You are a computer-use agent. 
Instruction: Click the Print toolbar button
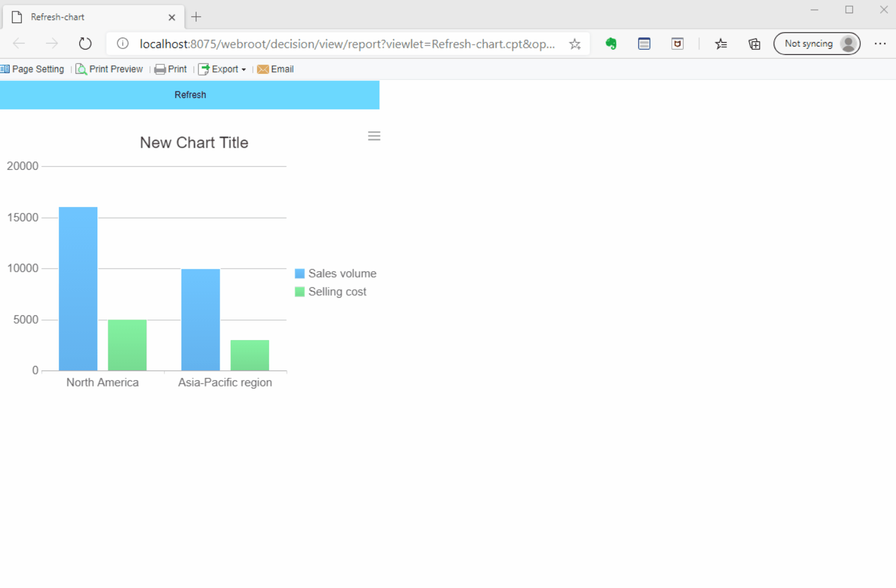coord(171,69)
